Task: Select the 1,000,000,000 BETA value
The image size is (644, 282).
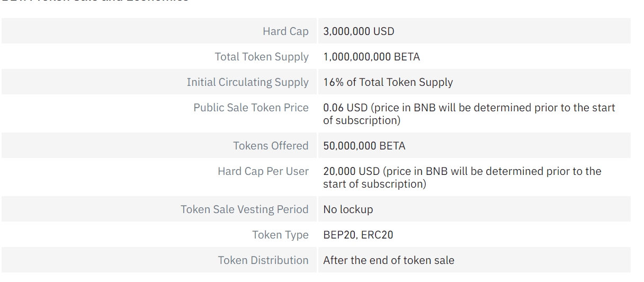Action: coord(371,57)
